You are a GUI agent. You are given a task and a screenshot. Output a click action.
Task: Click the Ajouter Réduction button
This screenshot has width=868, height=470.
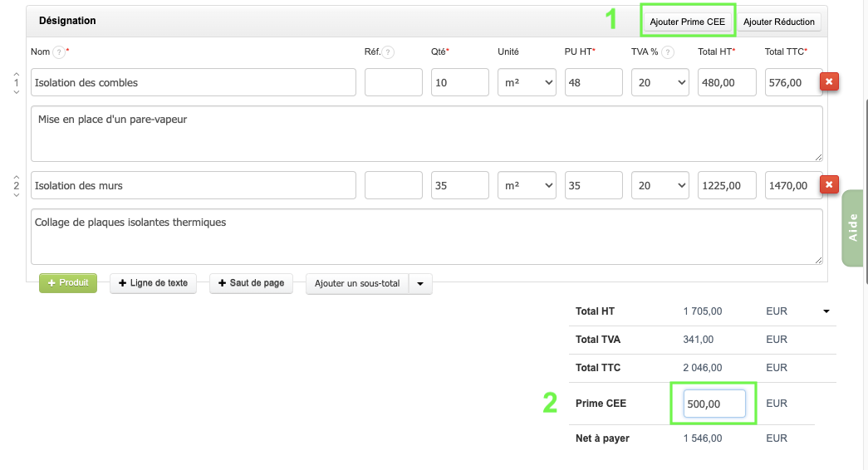click(779, 22)
